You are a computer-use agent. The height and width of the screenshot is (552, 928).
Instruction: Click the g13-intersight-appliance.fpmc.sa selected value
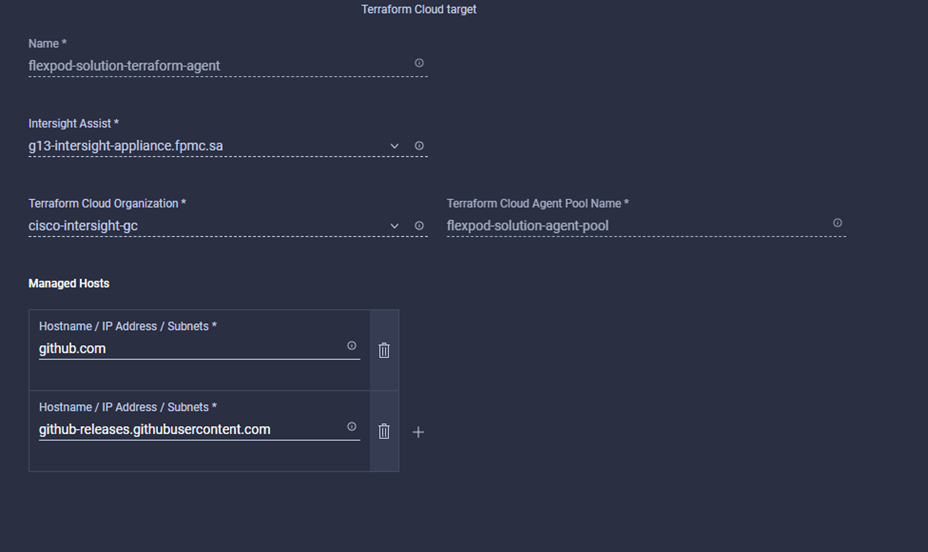tap(126, 146)
